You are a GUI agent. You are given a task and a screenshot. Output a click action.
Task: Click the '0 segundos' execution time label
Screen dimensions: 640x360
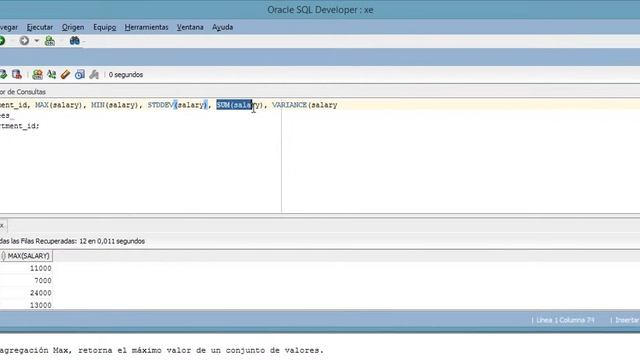[126, 75]
